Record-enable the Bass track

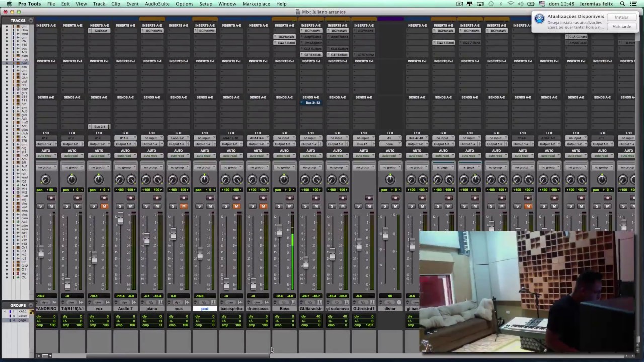(290, 198)
